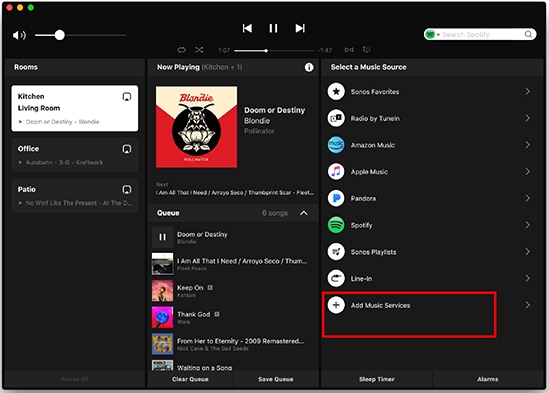Screen dimensions: 549x393
Task: Click the Blondie Pollinator album art
Action: [x=196, y=127]
